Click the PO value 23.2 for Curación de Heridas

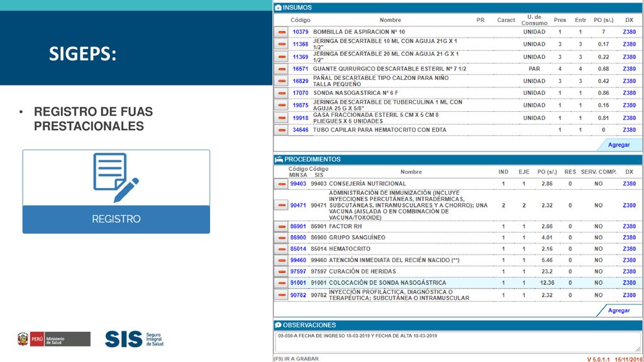pos(547,271)
